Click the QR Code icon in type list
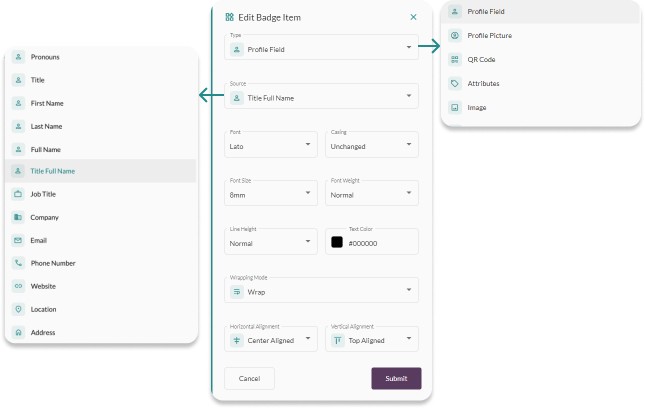Viewport: 645px width, 409px height. click(455, 59)
